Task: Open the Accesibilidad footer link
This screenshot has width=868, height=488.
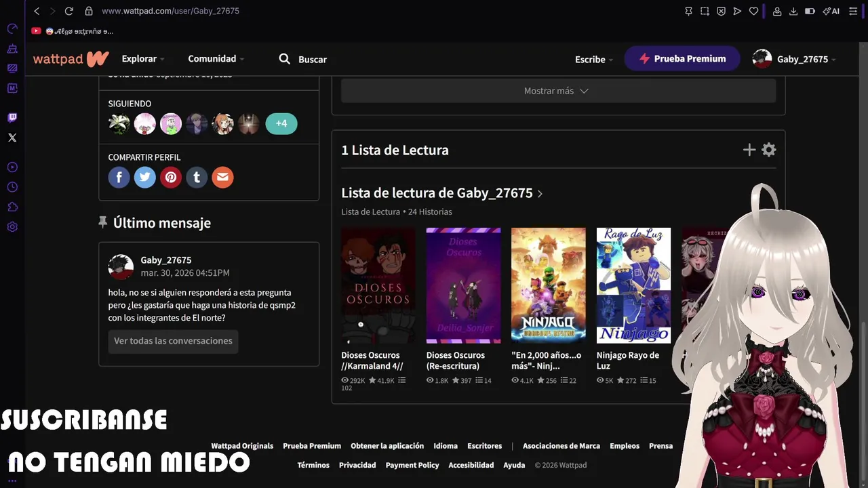Action: 471,465
